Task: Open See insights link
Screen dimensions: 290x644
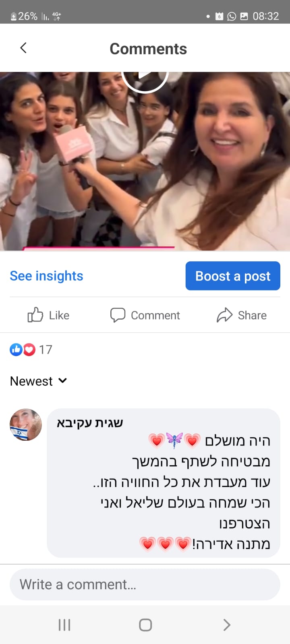Action: pos(46,276)
